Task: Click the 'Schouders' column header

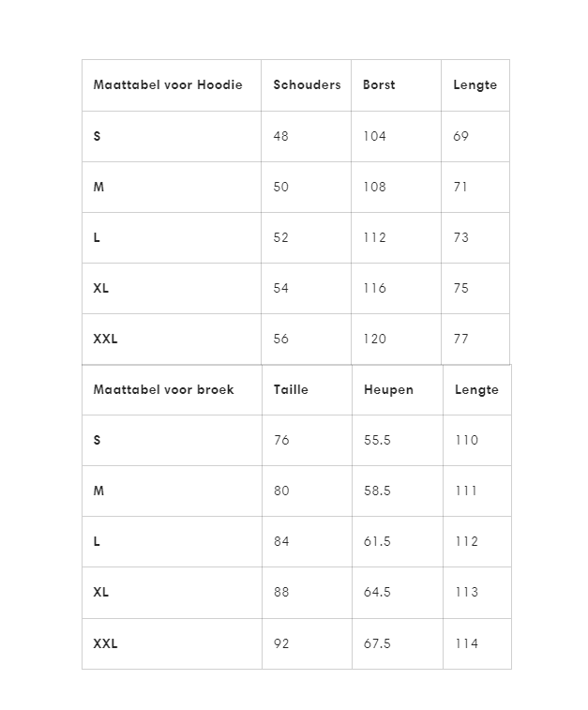Action: (x=307, y=85)
